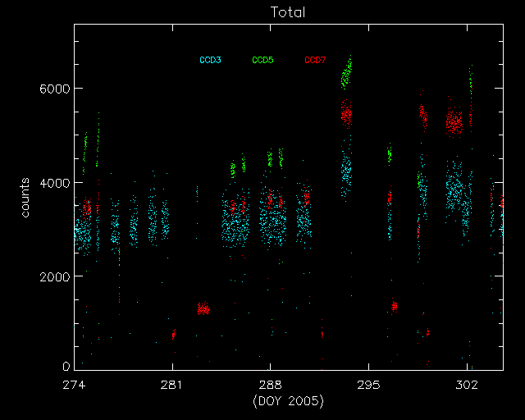Viewport: 525px width, 420px height.
Task: Click the 302 tick label on x-axis
Action: pyautogui.click(x=466, y=384)
